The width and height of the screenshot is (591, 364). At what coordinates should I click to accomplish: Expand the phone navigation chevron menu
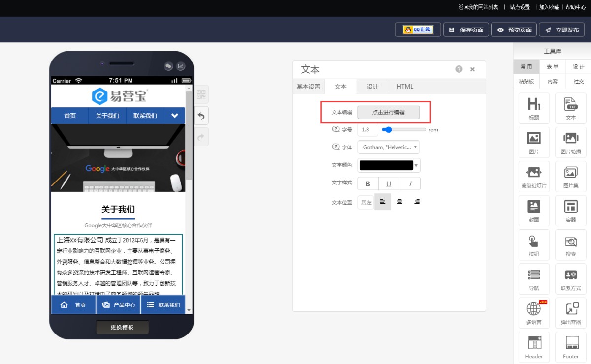(174, 116)
